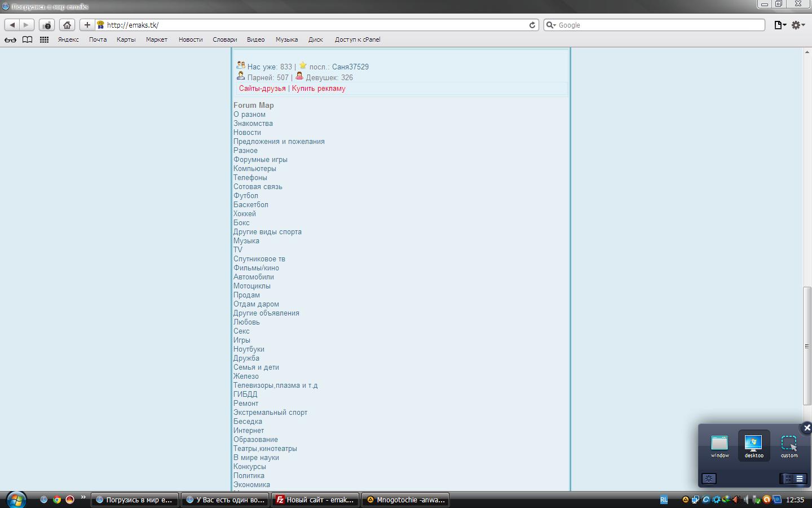Reload the page with the refresh icon
The height and width of the screenshot is (508, 812).
(532, 25)
